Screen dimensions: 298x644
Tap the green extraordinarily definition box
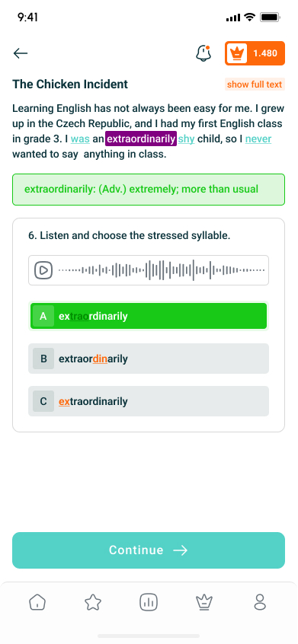[149, 190]
